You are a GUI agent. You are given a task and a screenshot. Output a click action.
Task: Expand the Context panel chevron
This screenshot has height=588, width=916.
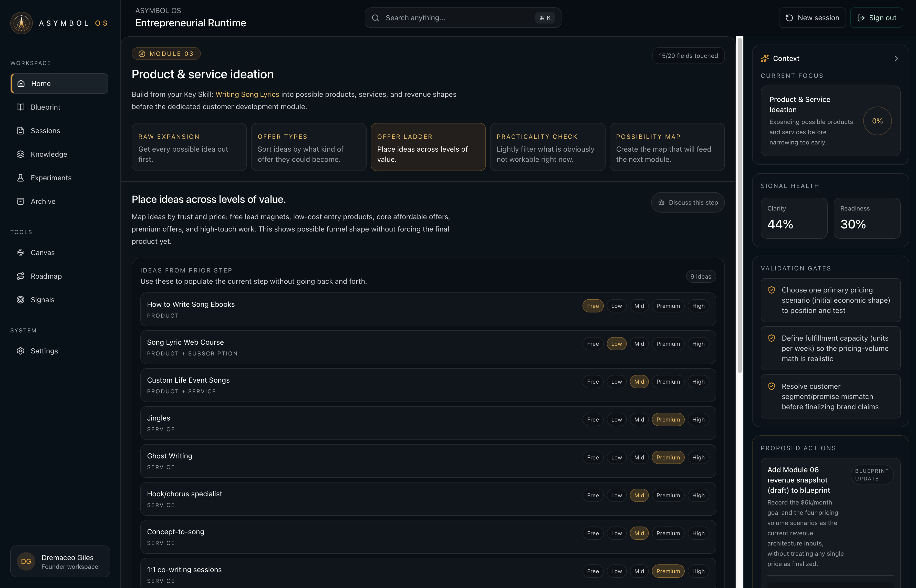tap(896, 58)
